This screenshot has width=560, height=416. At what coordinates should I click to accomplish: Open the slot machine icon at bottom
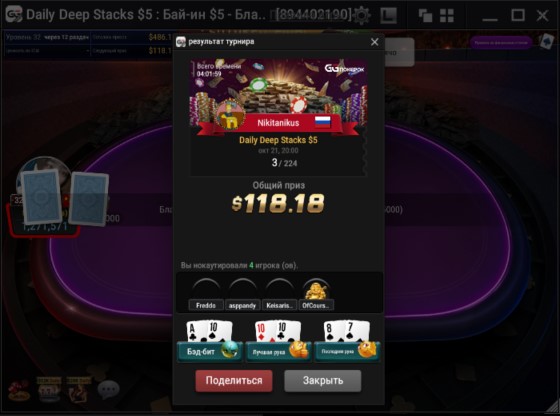point(49,390)
